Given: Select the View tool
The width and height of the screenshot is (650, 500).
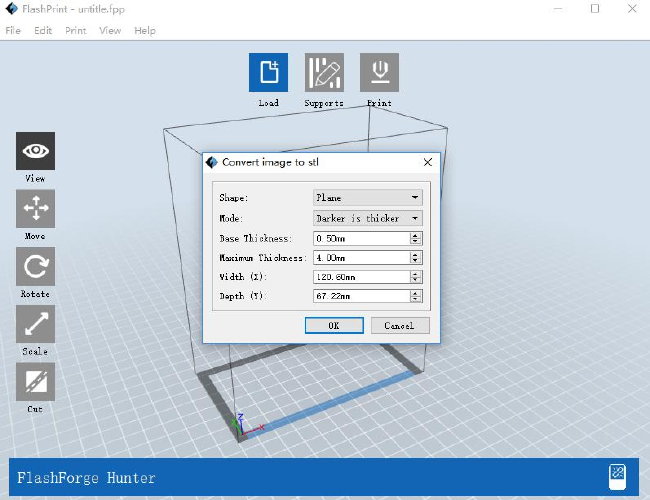Looking at the screenshot, I should [x=35, y=151].
